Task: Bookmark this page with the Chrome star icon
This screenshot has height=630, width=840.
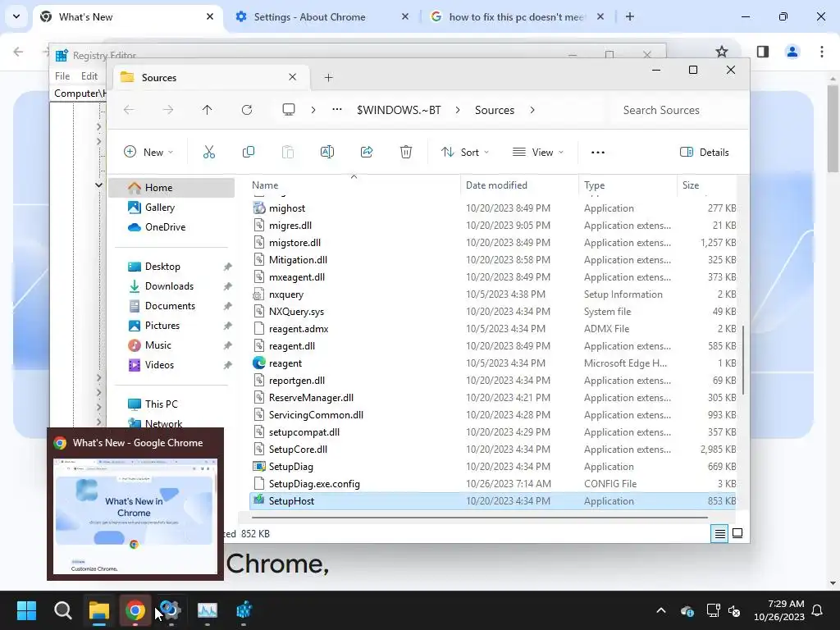Action: click(x=722, y=52)
